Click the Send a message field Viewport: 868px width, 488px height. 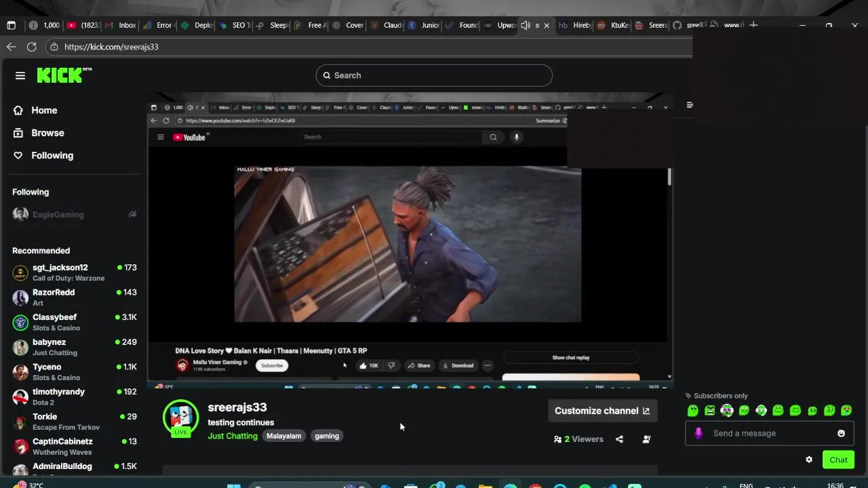[770, 433]
